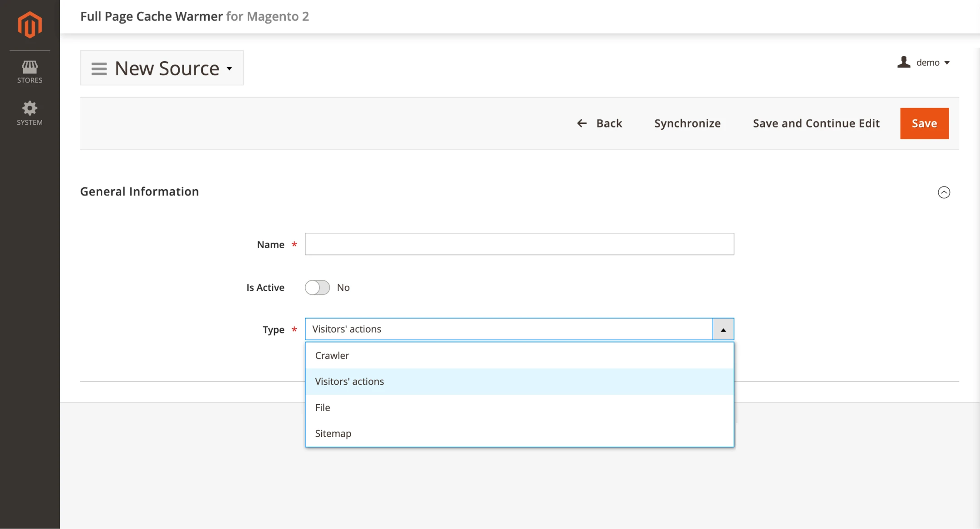Click the Type select box showing Visitors' actions
Viewport: 980px width, 529px height.
[508, 329]
